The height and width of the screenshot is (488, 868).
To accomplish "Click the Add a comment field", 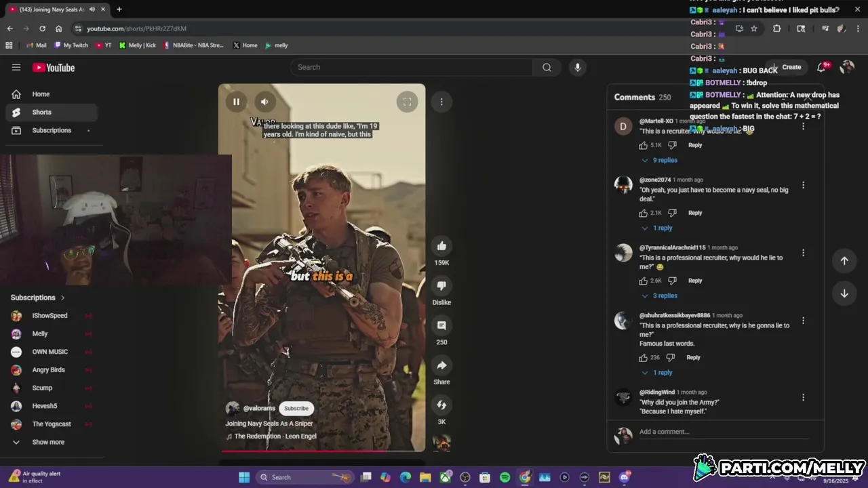I will click(x=724, y=432).
